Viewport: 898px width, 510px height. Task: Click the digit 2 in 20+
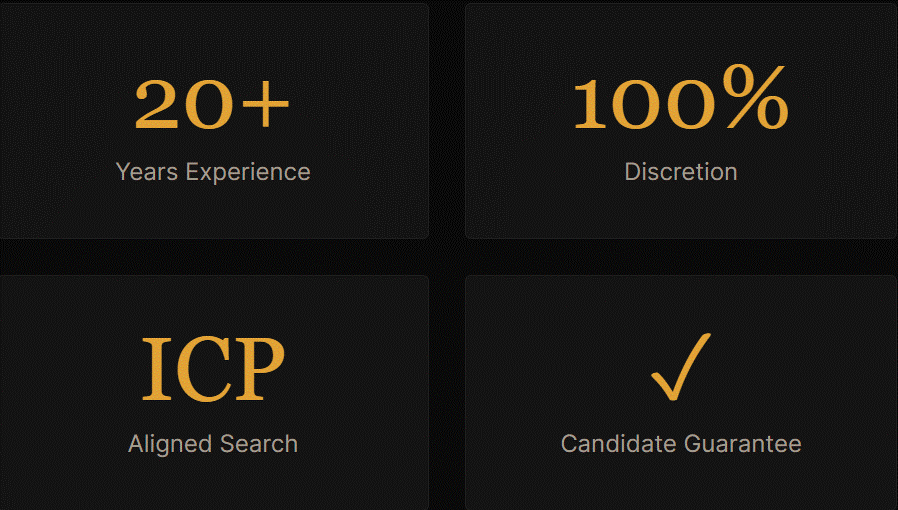tap(156, 104)
